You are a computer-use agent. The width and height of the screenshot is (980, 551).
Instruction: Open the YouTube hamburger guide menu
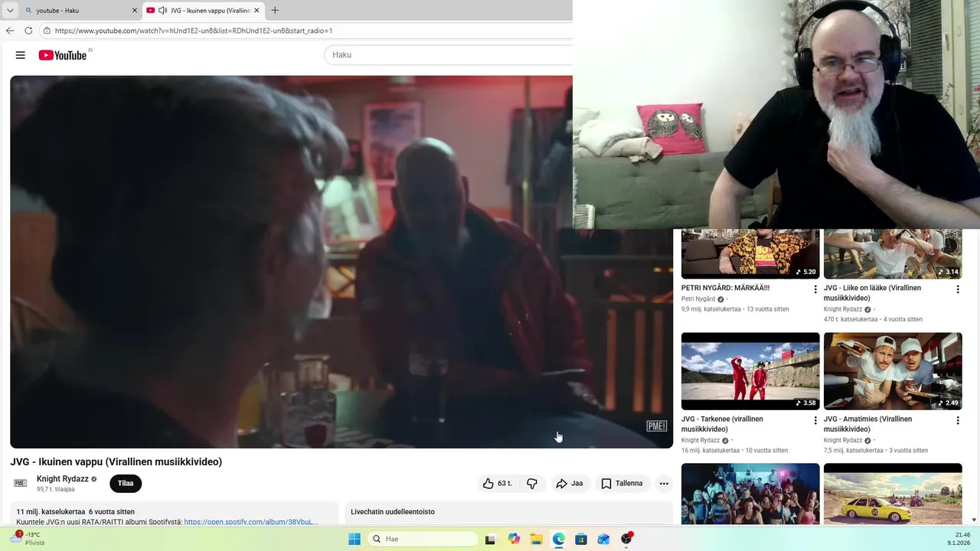click(21, 55)
